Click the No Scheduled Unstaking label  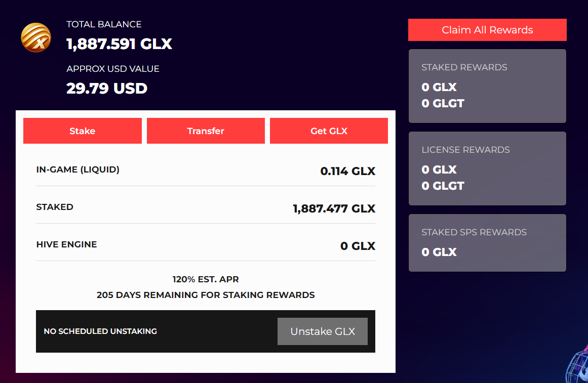(x=100, y=331)
